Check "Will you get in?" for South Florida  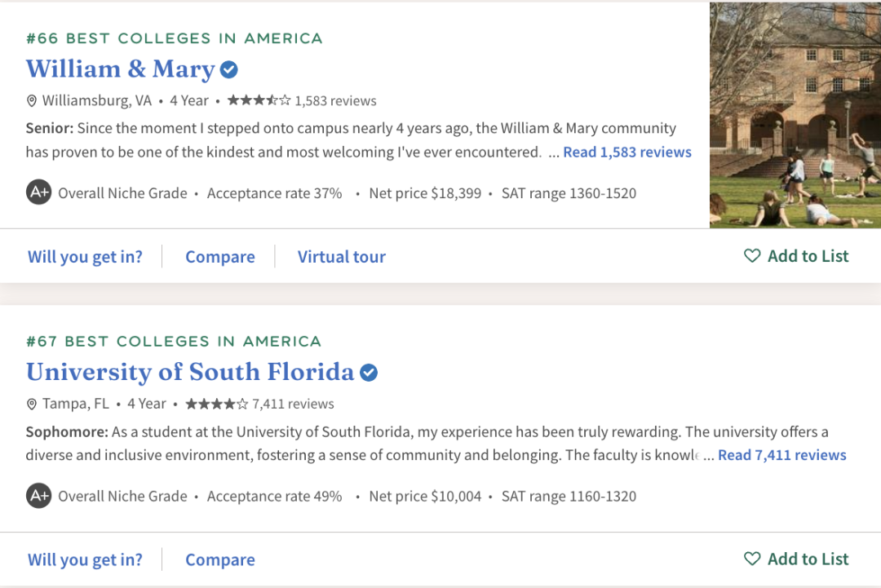tap(85, 559)
